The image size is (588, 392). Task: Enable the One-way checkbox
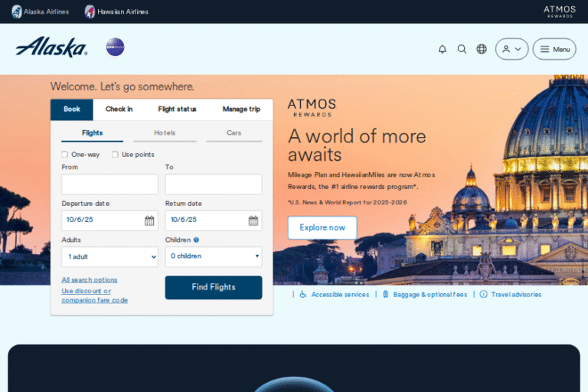click(x=65, y=155)
